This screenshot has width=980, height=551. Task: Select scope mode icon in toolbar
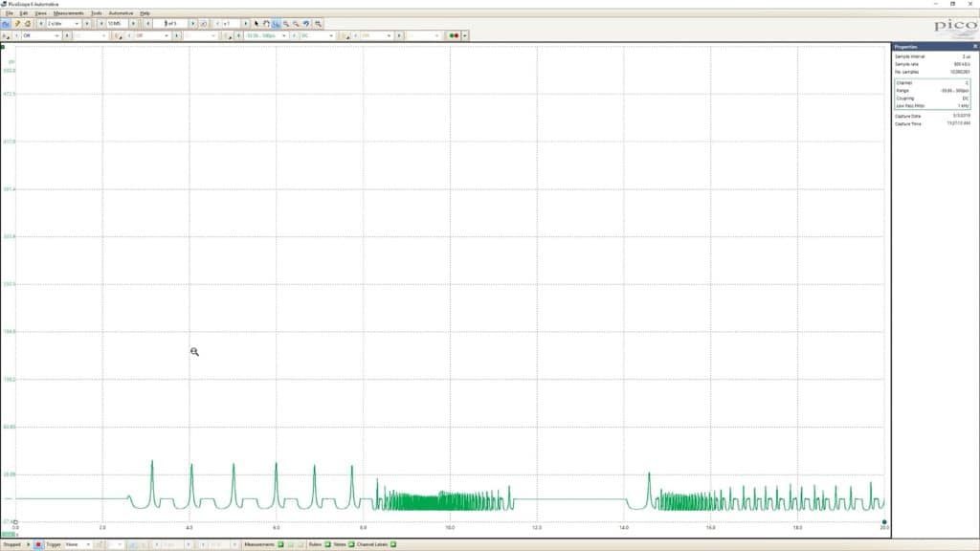pyautogui.click(x=7, y=24)
